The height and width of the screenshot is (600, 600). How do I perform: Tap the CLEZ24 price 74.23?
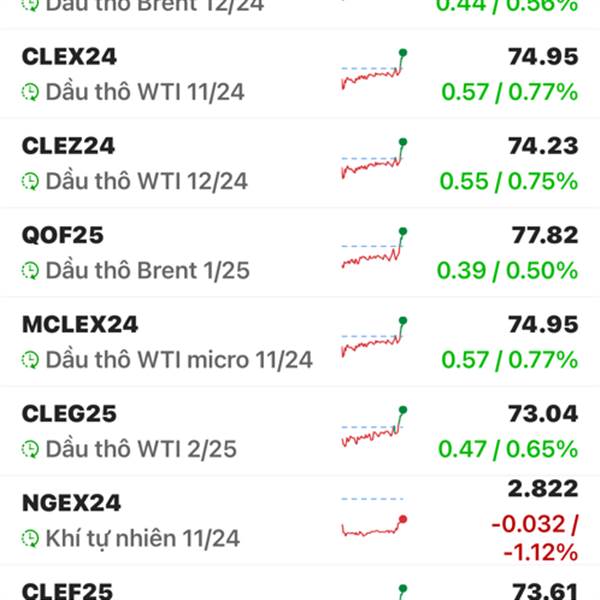[543, 146]
